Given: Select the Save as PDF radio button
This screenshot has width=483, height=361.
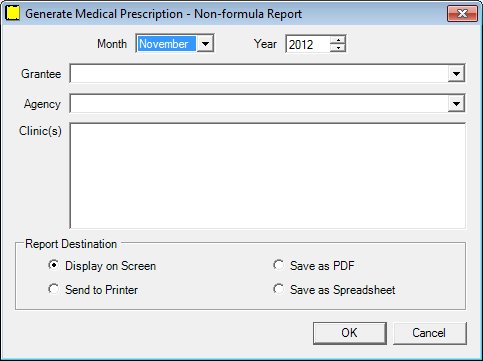Looking at the screenshot, I should coord(279,265).
